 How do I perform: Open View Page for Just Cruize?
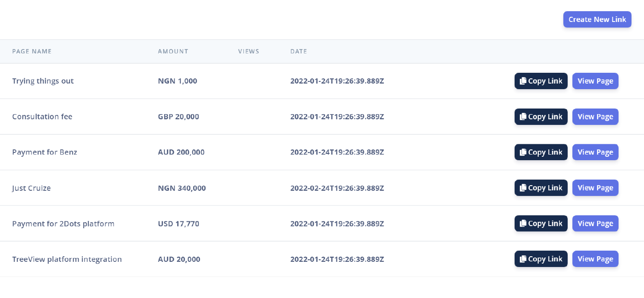tap(595, 188)
